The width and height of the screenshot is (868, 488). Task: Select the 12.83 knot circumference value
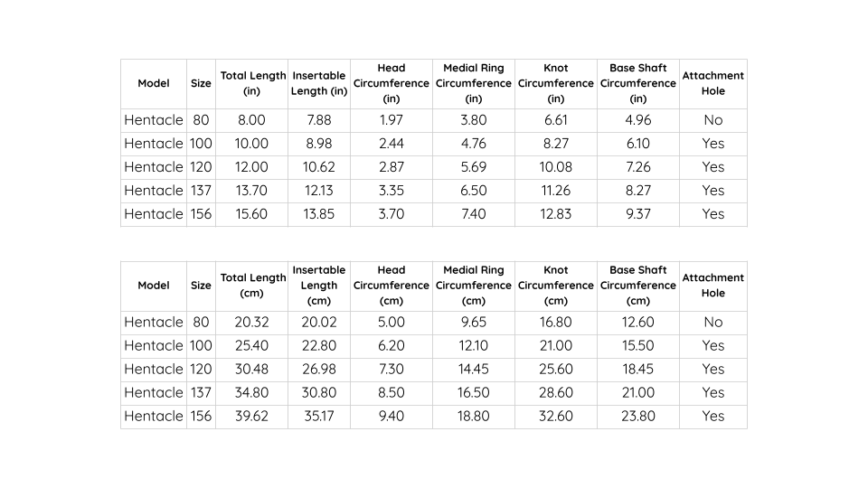(x=556, y=214)
